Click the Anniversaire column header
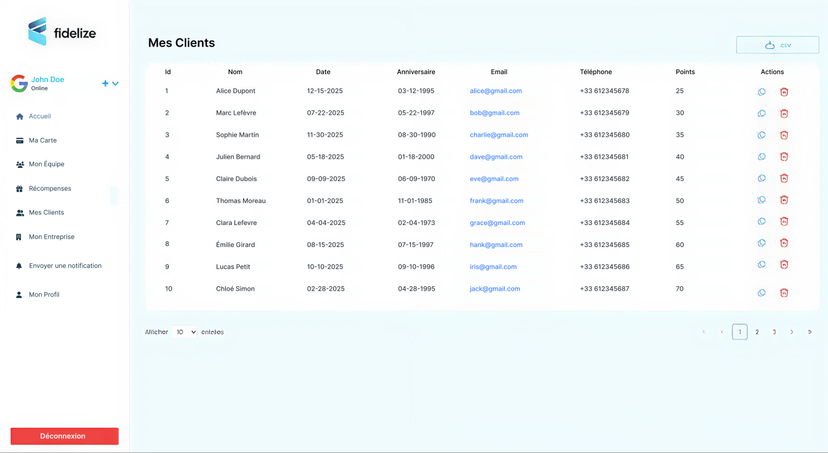This screenshot has width=828, height=453. pyautogui.click(x=416, y=72)
